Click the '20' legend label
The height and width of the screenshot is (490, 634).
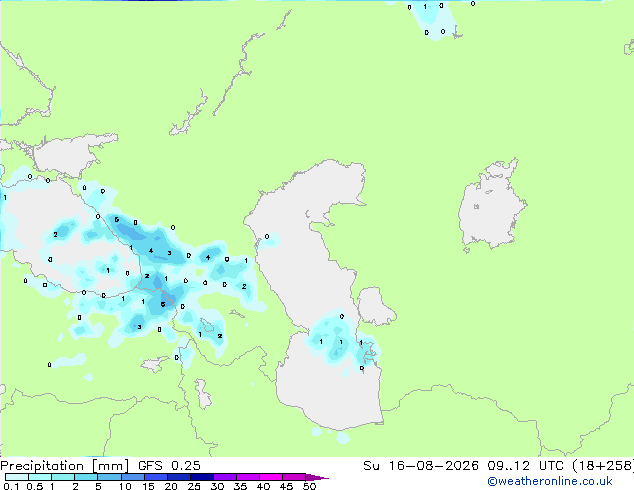pyautogui.click(x=171, y=486)
